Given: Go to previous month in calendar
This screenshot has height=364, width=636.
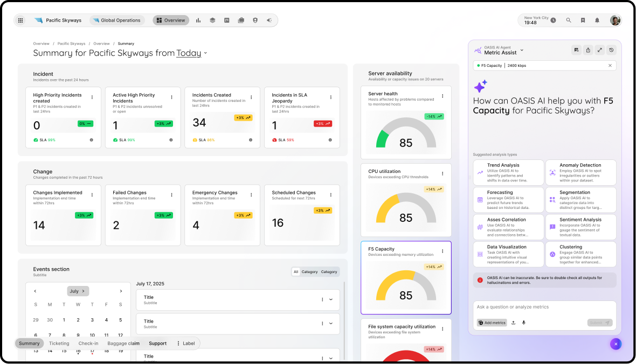Looking at the screenshot, I should click(35, 291).
